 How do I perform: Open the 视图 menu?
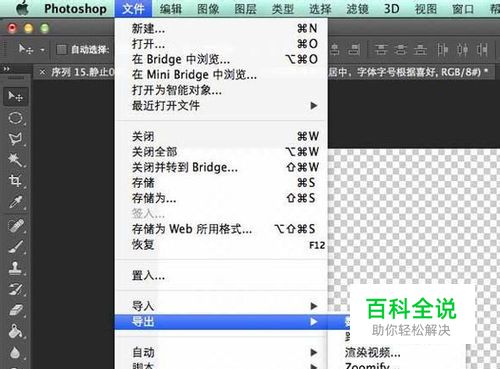tap(426, 9)
